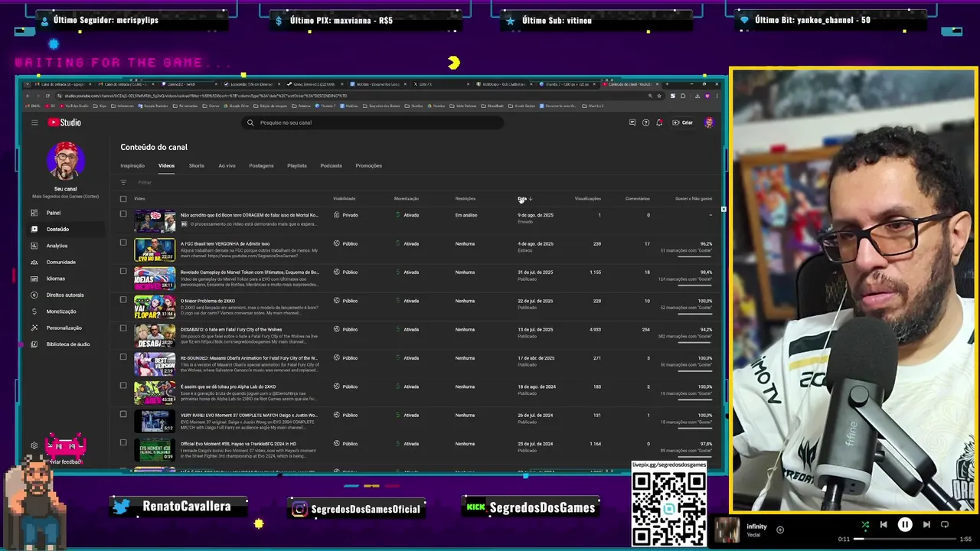Switch to the Ao vivo tab
This screenshot has width=980, height=551.
[227, 165]
